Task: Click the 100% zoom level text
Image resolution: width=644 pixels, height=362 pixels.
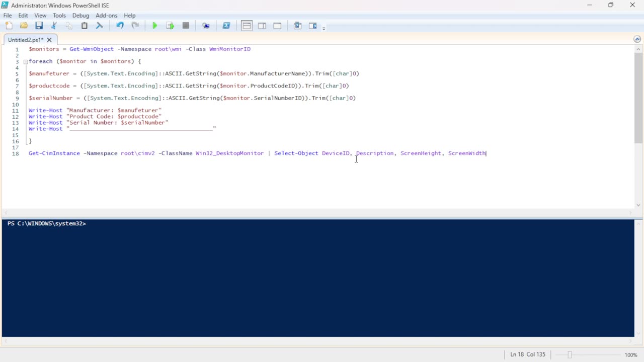Action: pos(631,354)
